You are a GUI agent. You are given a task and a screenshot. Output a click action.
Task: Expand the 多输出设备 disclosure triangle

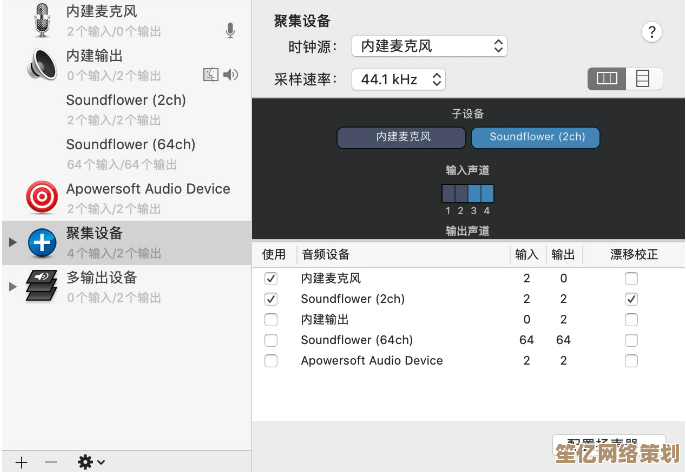[12, 286]
